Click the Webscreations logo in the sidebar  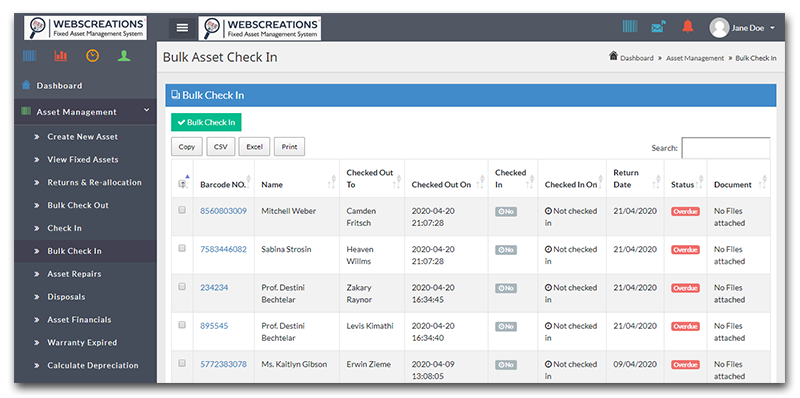(x=86, y=28)
